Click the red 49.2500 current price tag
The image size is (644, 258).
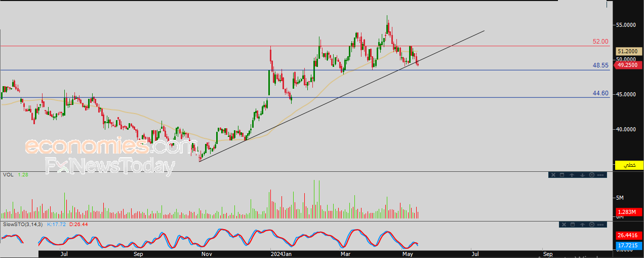pyautogui.click(x=629, y=65)
